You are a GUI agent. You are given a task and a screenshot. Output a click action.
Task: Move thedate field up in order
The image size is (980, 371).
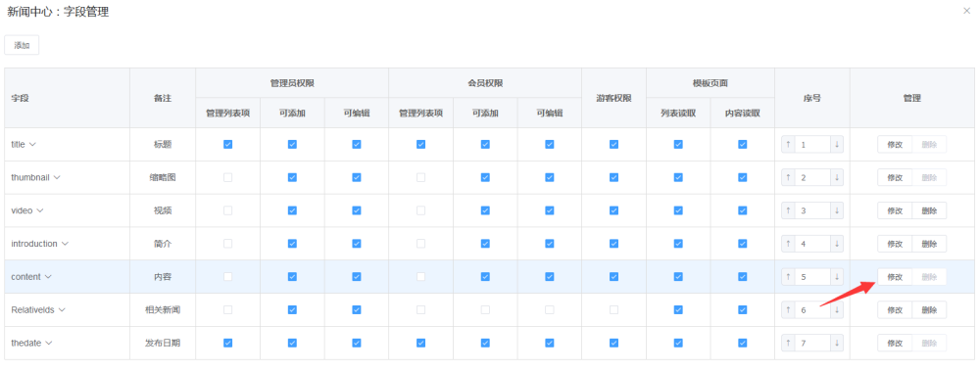(x=788, y=343)
